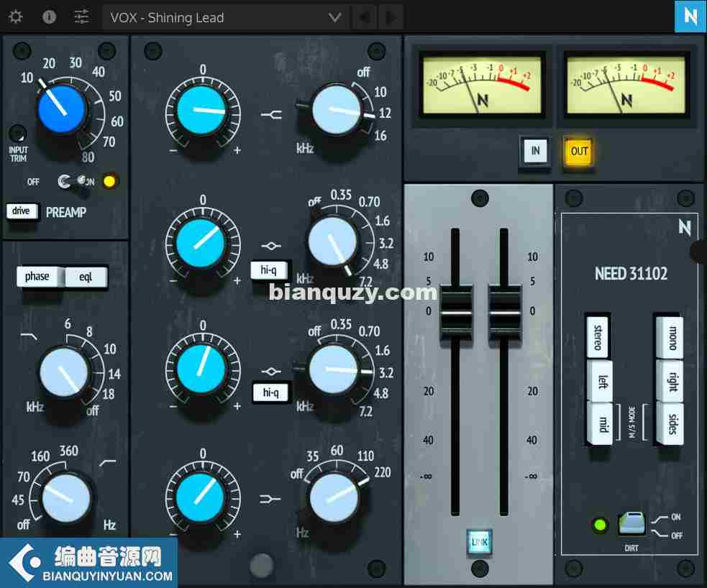Toggle the eql button
707x588 pixels.
[86, 277]
